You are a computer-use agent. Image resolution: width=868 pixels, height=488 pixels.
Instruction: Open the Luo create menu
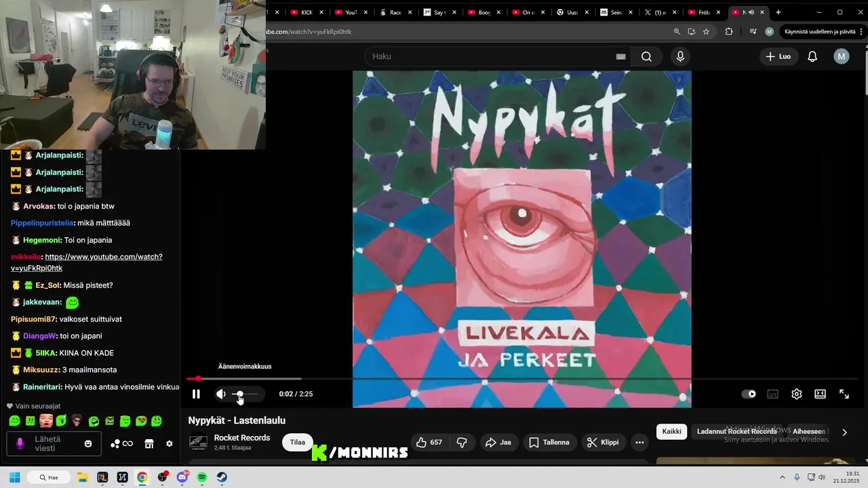point(778,56)
